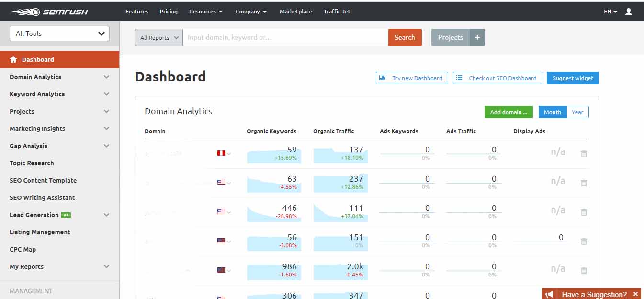Viewport: 644px width, 299px height.
Task: Click Try new Dashboard button
Action: [412, 78]
